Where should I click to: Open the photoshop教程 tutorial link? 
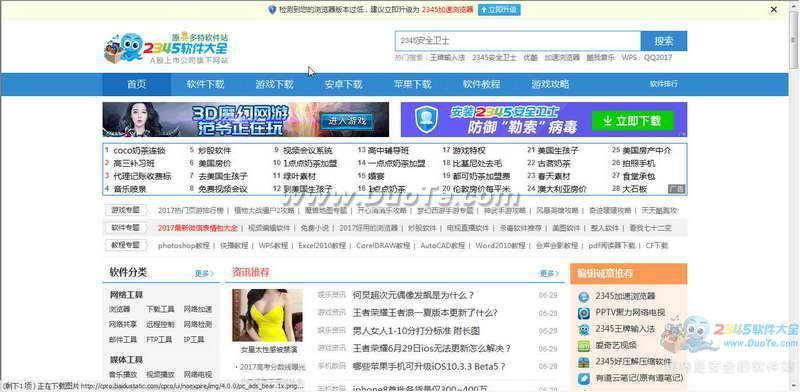(x=184, y=246)
